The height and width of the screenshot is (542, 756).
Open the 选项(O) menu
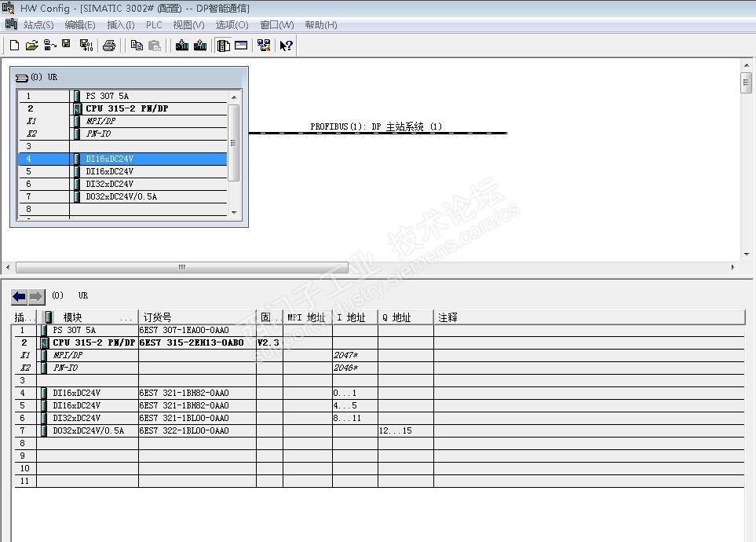(232, 24)
